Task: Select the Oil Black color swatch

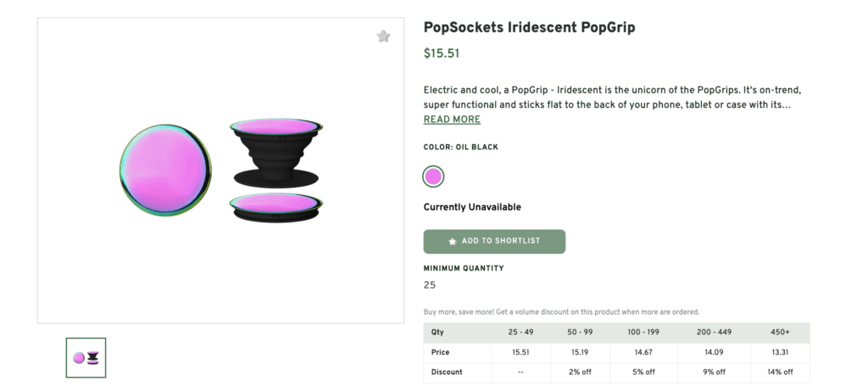Action: [x=433, y=176]
